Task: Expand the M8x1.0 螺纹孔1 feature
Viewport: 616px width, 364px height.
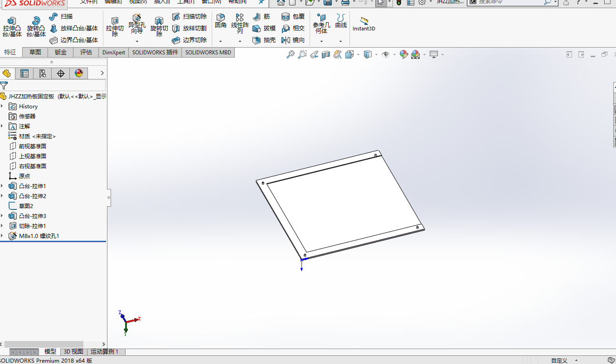Action: pyautogui.click(x=2, y=236)
